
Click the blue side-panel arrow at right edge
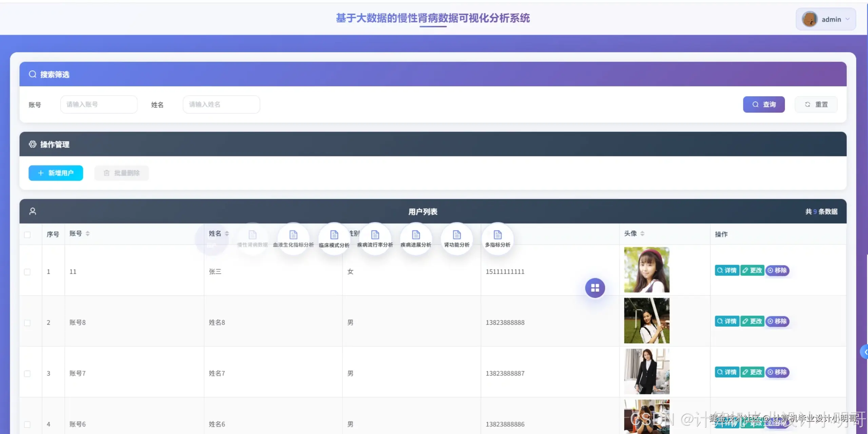coord(865,352)
